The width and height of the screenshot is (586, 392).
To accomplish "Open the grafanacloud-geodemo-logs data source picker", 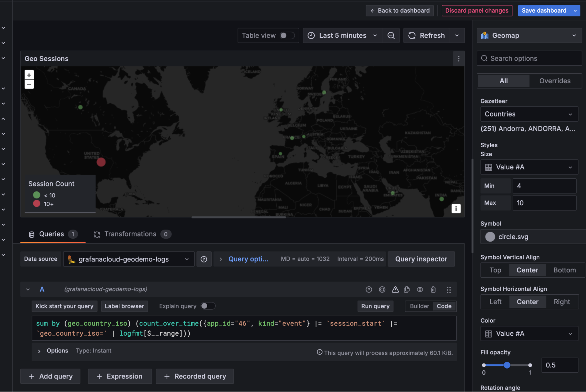I will tap(128, 259).
